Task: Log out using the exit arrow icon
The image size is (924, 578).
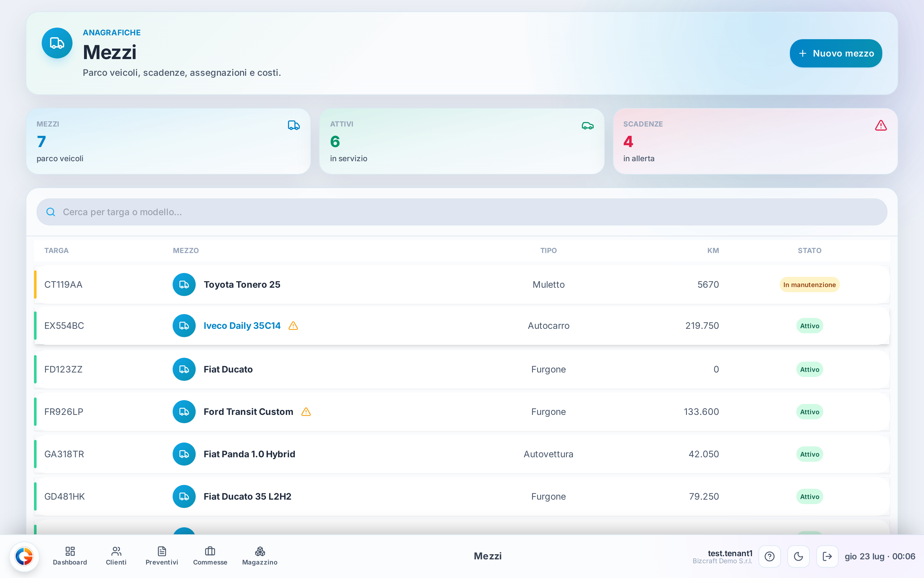Action: pos(827,556)
